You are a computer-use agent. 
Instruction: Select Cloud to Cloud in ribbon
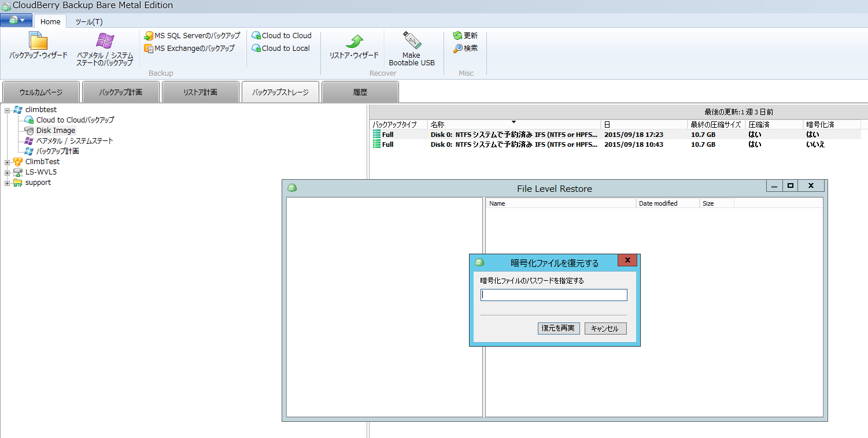pos(282,35)
